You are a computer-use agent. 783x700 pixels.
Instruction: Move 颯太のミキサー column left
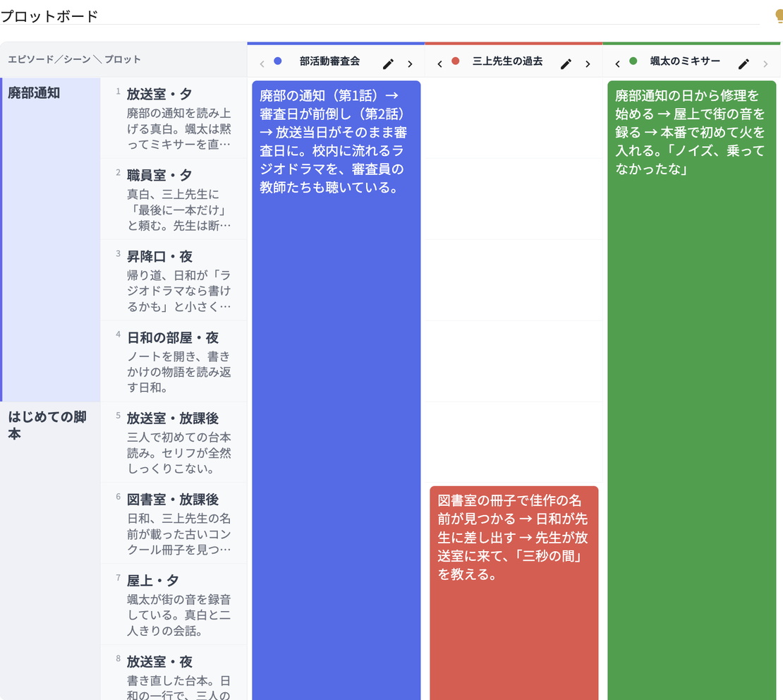coord(618,64)
